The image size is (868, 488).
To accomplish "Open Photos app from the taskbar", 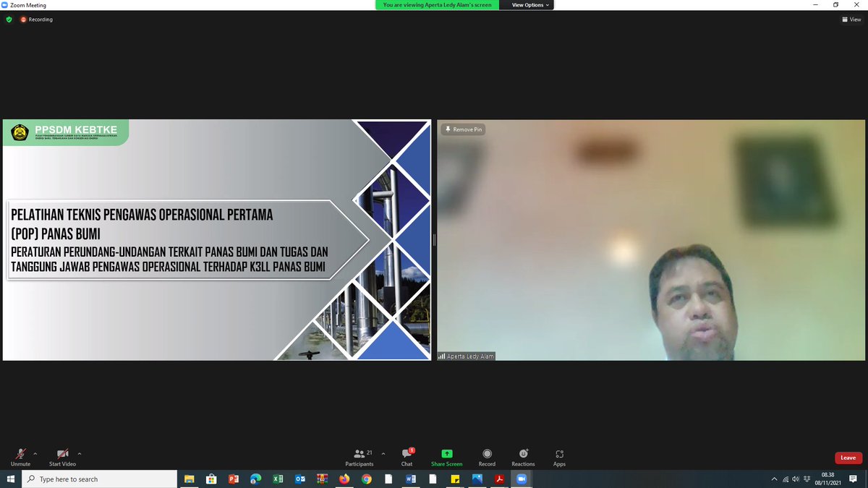I will [477, 479].
